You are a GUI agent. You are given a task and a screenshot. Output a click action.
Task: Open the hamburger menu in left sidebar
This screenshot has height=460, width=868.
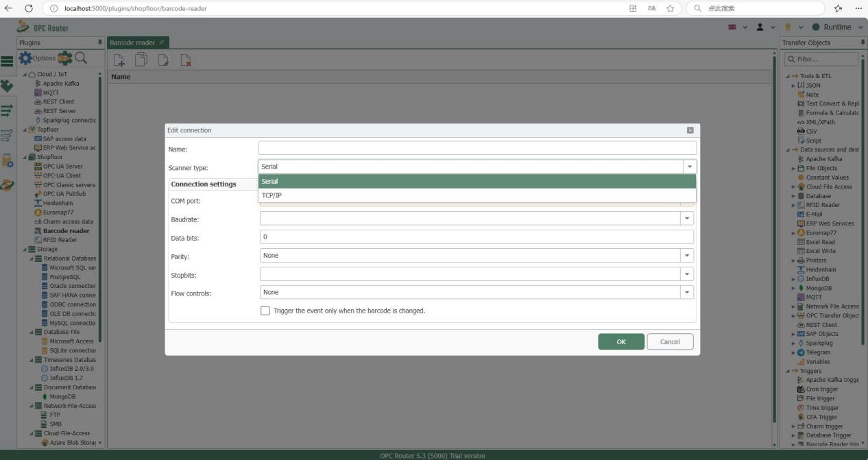pyautogui.click(x=7, y=61)
